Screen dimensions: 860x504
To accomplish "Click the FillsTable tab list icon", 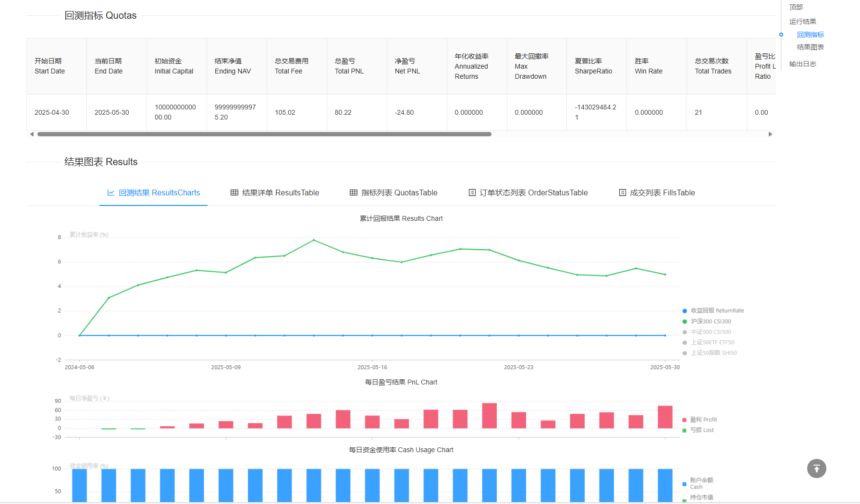I will (x=622, y=192).
